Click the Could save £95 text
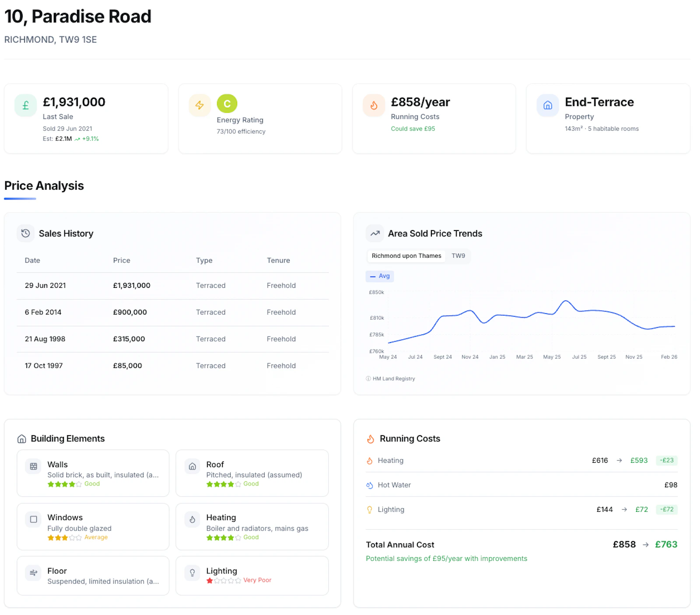The width and height of the screenshot is (700, 615). [413, 129]
